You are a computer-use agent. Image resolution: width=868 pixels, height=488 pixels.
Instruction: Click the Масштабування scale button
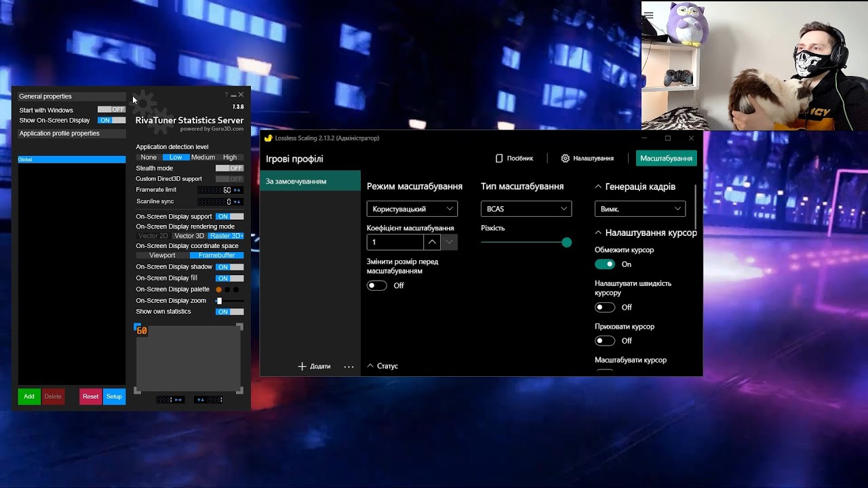667,158
